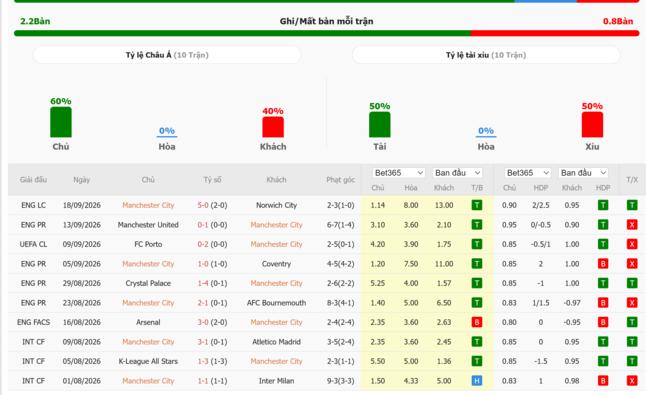Click the 0.8Bàn goals conceded label
The image size is (650, 395).
point(618,21)
